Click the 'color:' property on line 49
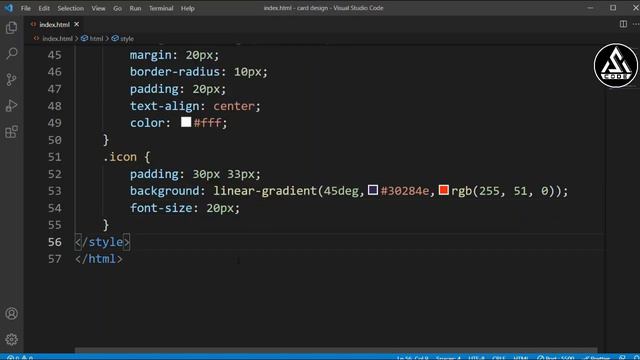The width and height of the screenshot is (640, 360). (150, 123)
